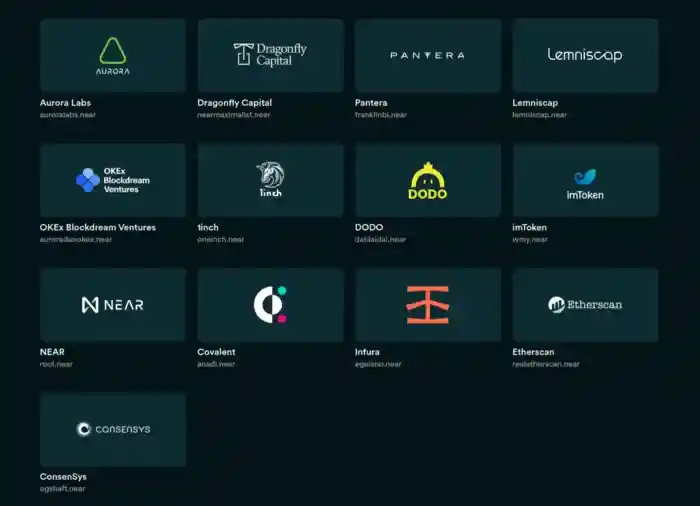The height and width of the screenshot is (506, 700).
Task: Click the "1inch" name label
Action: point(208,227)
